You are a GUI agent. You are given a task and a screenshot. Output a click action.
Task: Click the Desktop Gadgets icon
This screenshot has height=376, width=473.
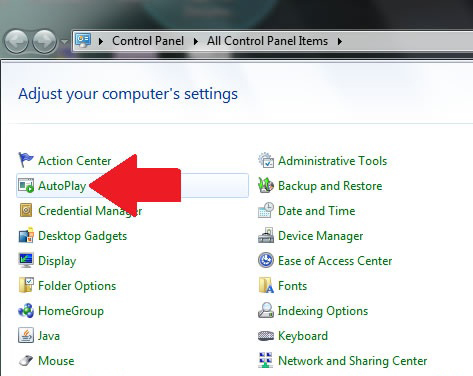pyautogui.click(x=26, y=235)
